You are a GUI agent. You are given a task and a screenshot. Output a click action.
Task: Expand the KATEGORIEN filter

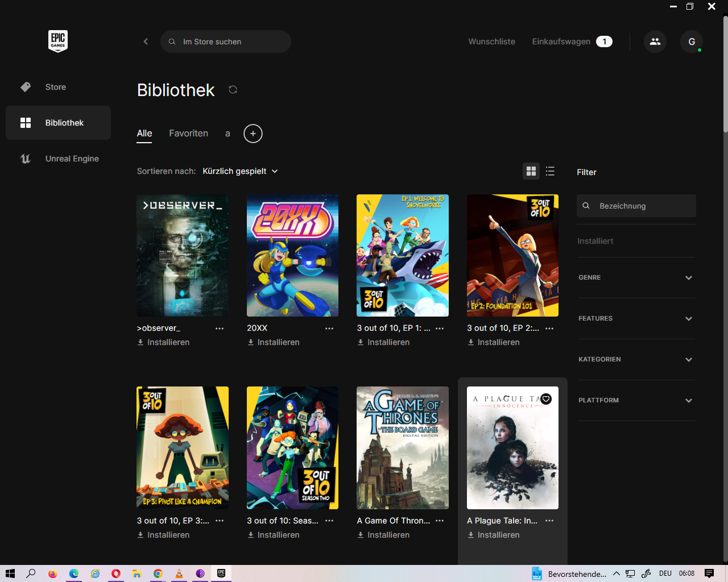(636, 360)
